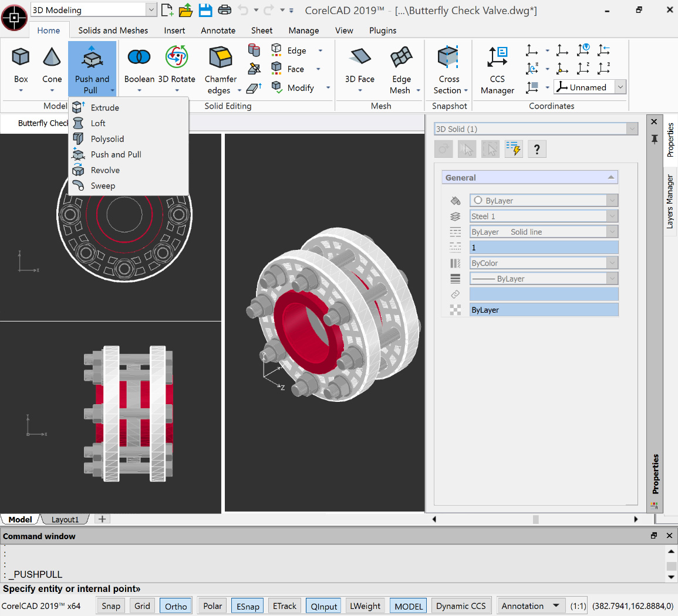Toggle Ortho mode in status bar
This screenshot has width=678, height=616.
[176, 606]
